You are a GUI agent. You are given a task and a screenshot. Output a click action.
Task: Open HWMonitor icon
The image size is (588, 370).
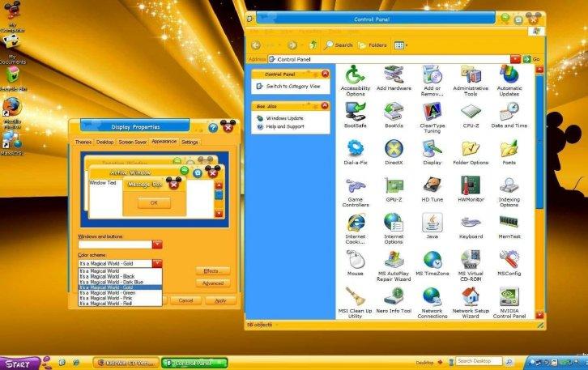tap(471, 189)
